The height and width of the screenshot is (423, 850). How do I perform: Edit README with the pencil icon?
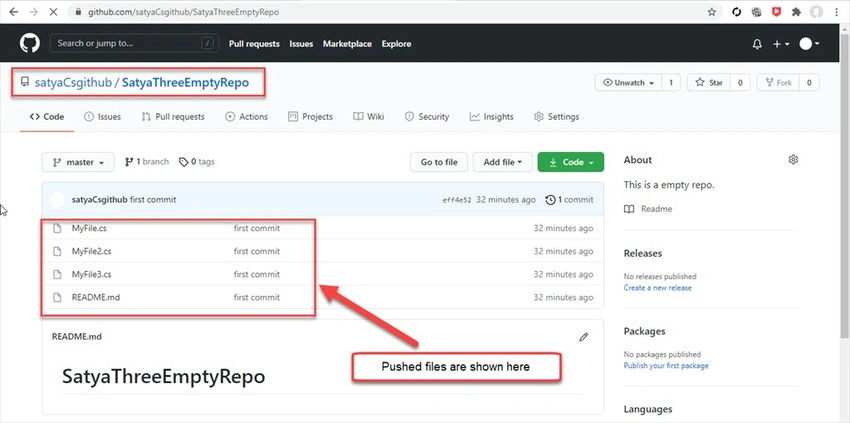click(584, 337)
